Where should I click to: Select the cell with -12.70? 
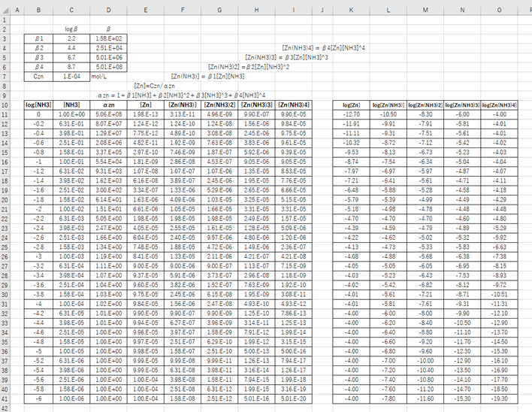click(351, 115)
